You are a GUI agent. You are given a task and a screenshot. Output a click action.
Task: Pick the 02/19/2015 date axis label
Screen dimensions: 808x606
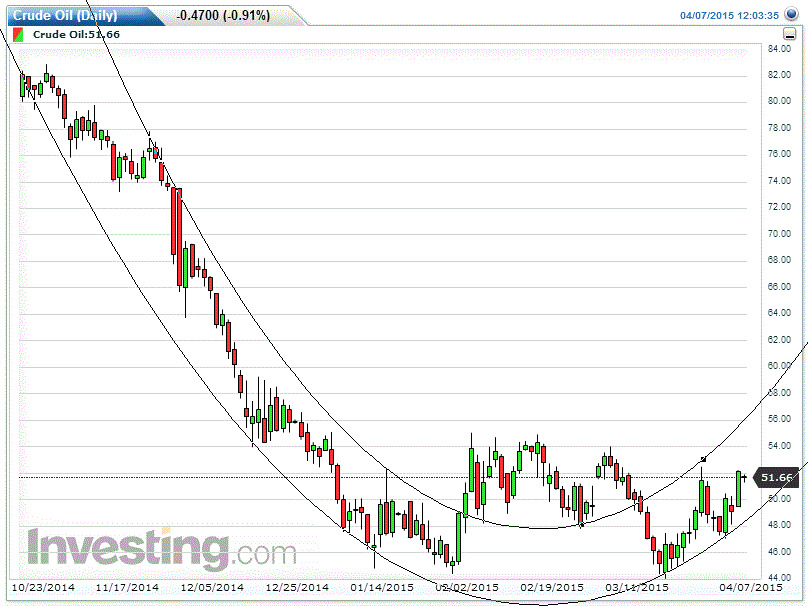coord(555,588)
